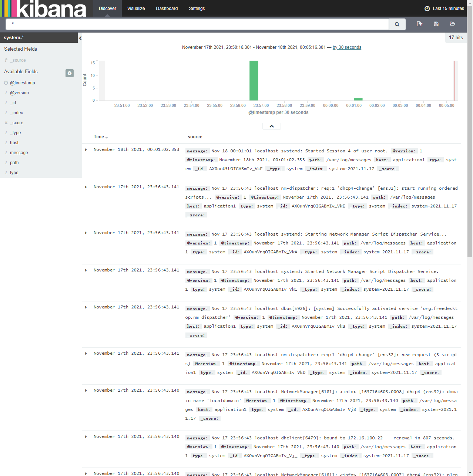473x476 pixels.
Task: Open the Dashboard tab
Action: tap(167, 9)
